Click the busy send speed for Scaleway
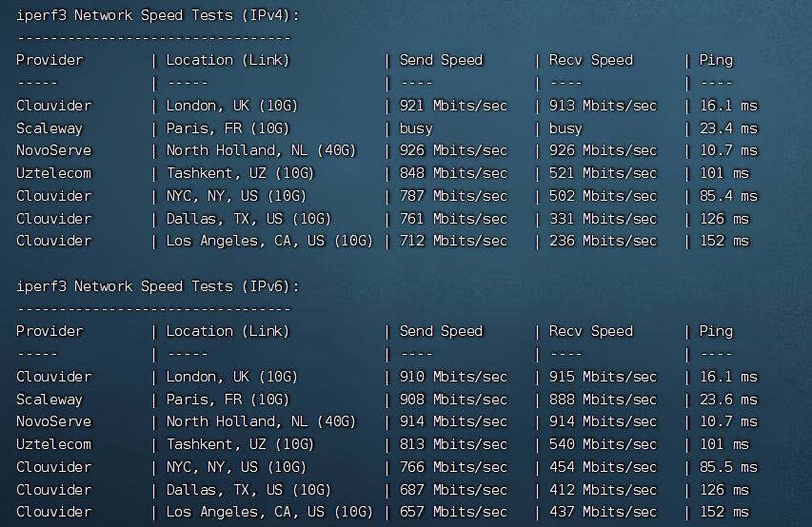This screenshot has height=527, width=812. click(416, 128)
